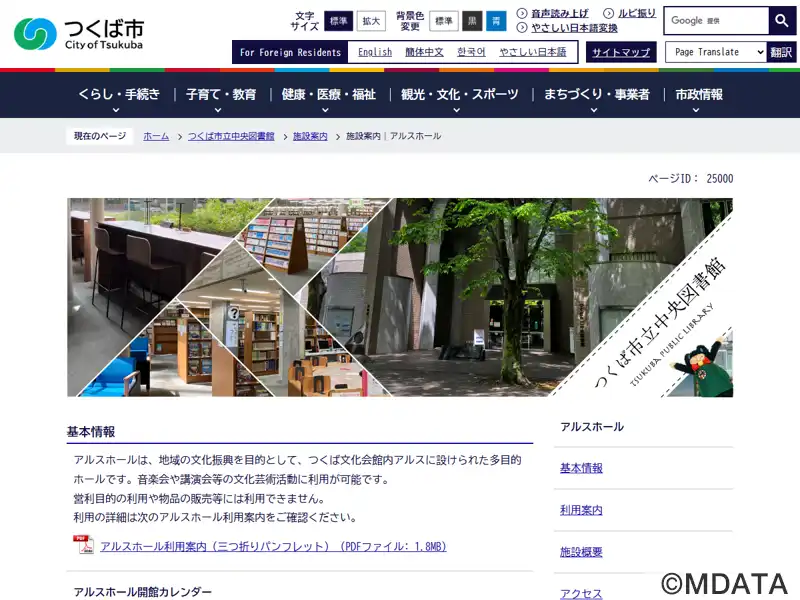The image size is (800, 600).
Task: Click chevron under 観光・文化・スポーツ
Action: (x=457, y=110)
